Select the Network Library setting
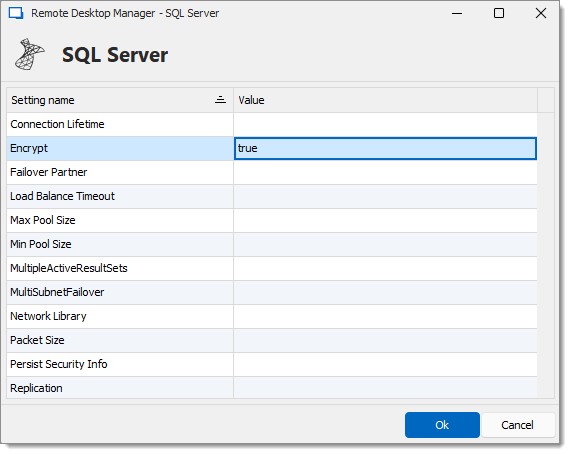The width and height of the screenshot is (570, 454). pos(120,316)
